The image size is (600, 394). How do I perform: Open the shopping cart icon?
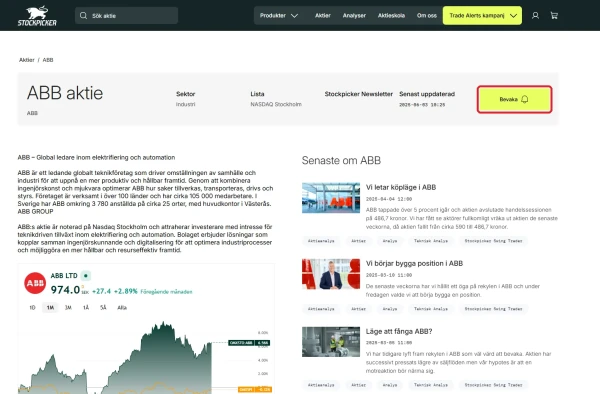pyautogui.click(x=554, y=16)
